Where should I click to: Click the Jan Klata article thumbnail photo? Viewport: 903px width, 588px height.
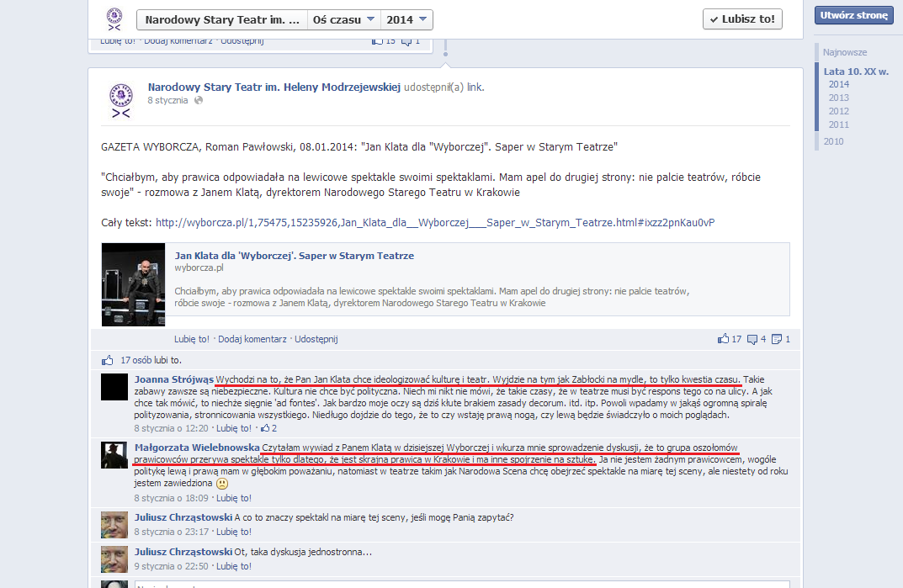point(134,284)
